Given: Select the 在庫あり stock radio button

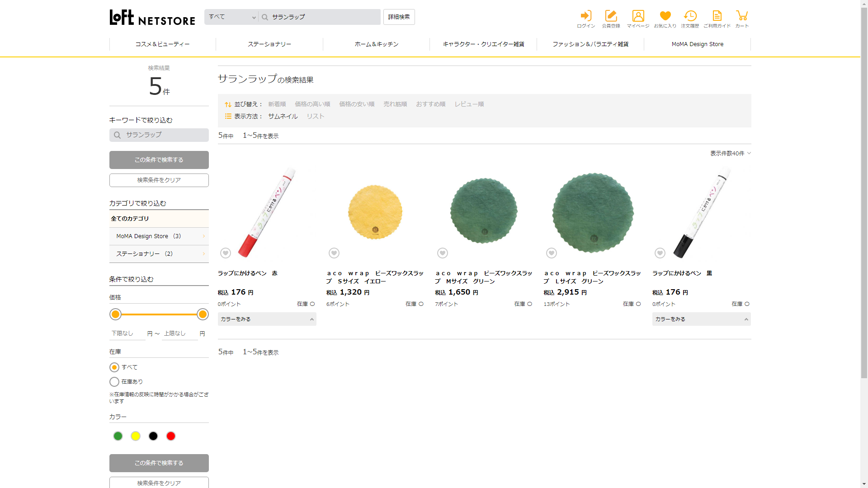Looking at the screenshot, I should click(x=114, y=382).
